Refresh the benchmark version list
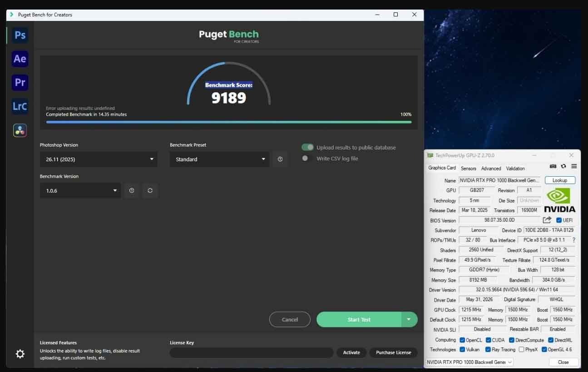Viewport: 588px width, 372px height. (x=150, y=191)
